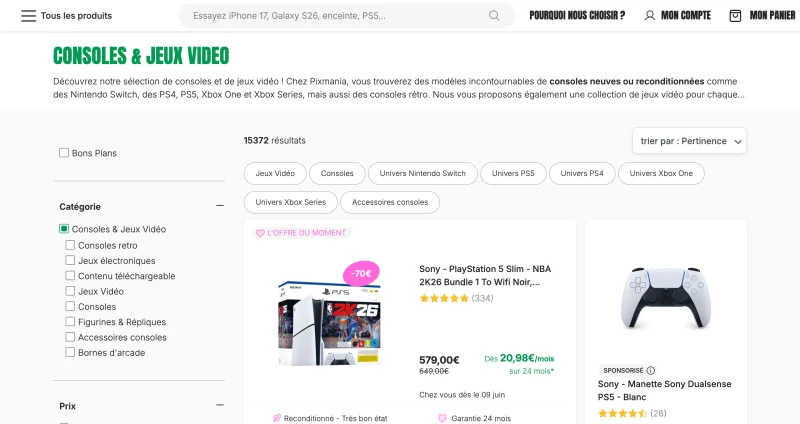Open Mon Panier
The height and width of the screenshot is (424, 800).
pos(772,15)
